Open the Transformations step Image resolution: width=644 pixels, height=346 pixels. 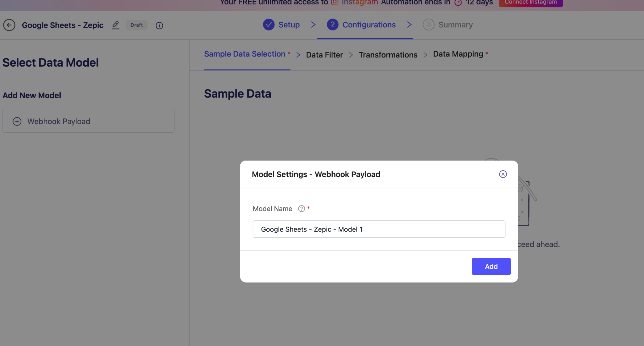(x=388, y=55)
